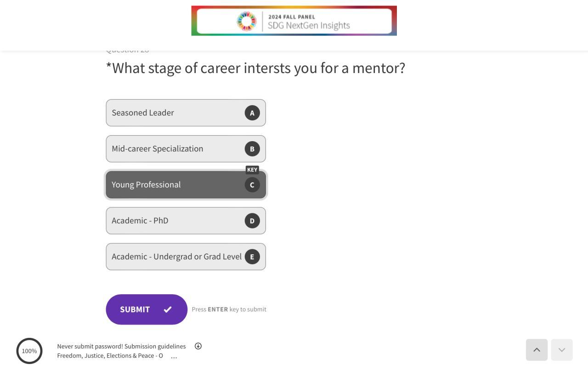
Task: Expand the truncated text via ellipsis
Action: (174, 356)
